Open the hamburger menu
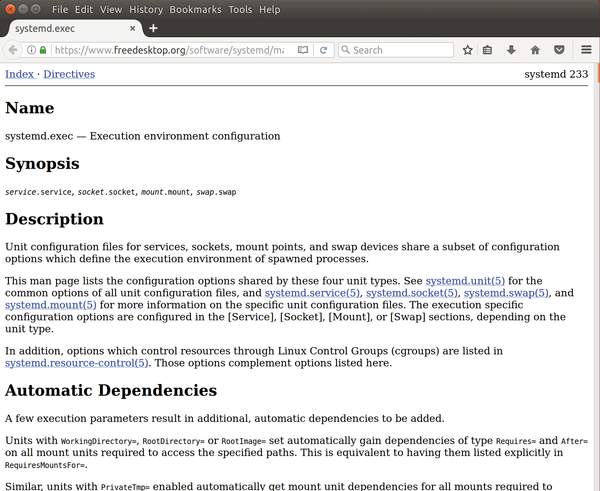The height and width of the screenshot is (491, 600). tap(586, 50)
